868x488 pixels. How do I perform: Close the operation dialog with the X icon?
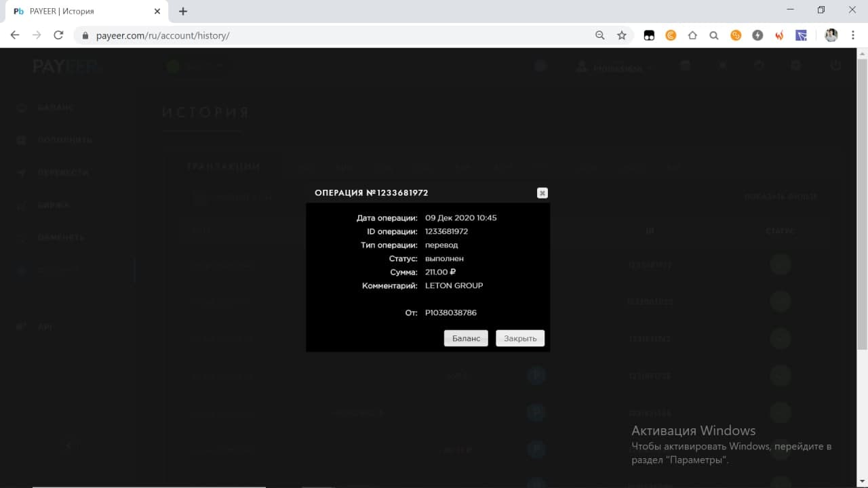click(x=542, y=193)
